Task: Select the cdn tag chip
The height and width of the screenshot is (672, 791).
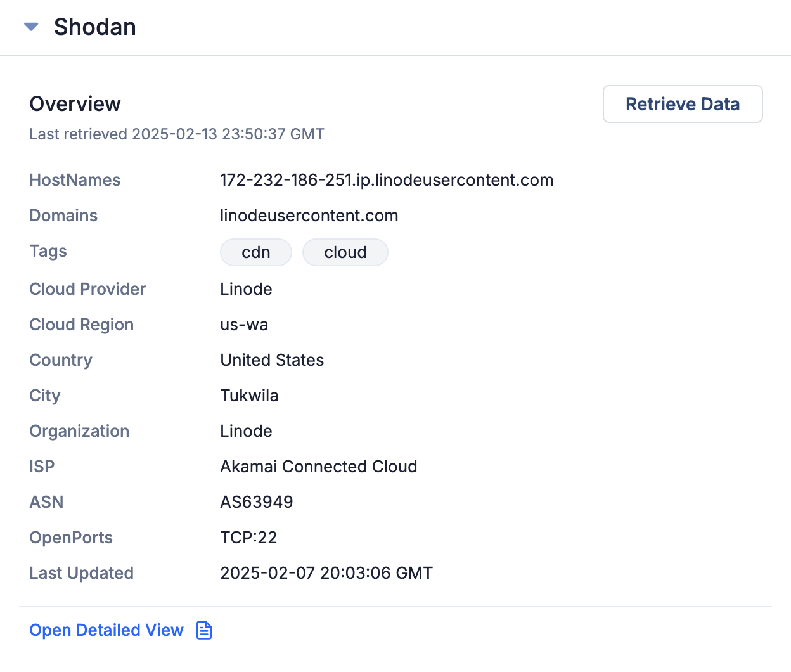Action: click(255, 252)
